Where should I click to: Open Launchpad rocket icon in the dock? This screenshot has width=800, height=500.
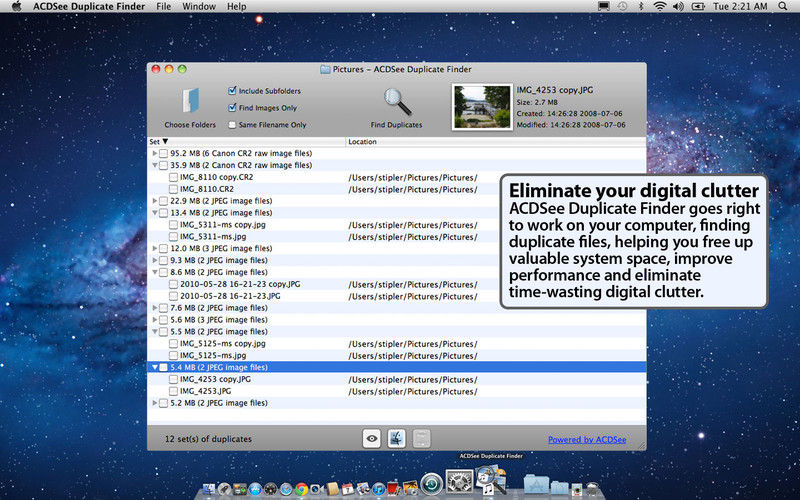click(x=224, y=489)
